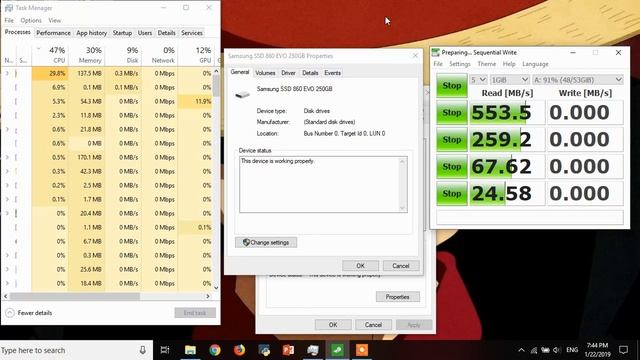The image size is (640, 360).
Task: Open Events tab in SSD Properties
Action: click(332, 73)
